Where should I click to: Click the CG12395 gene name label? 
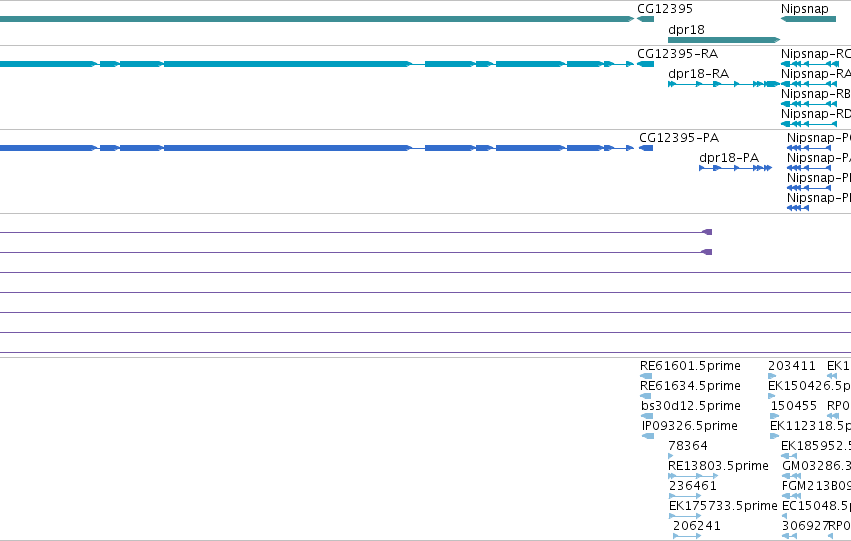click(665, 9)
